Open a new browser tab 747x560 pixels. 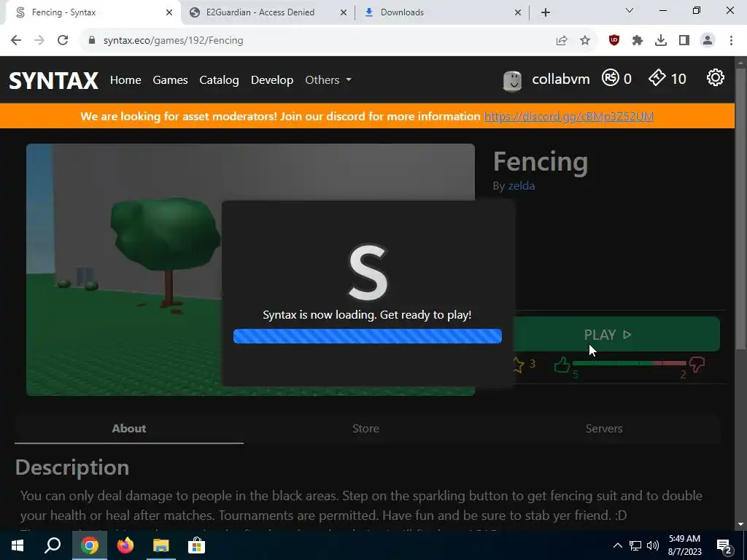click(546, 12)
